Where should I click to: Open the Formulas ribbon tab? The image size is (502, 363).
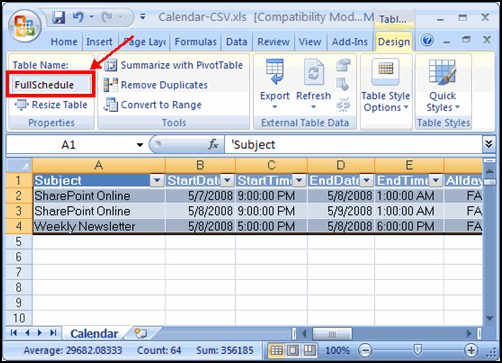pyautogui.click(x=196, y=42)
